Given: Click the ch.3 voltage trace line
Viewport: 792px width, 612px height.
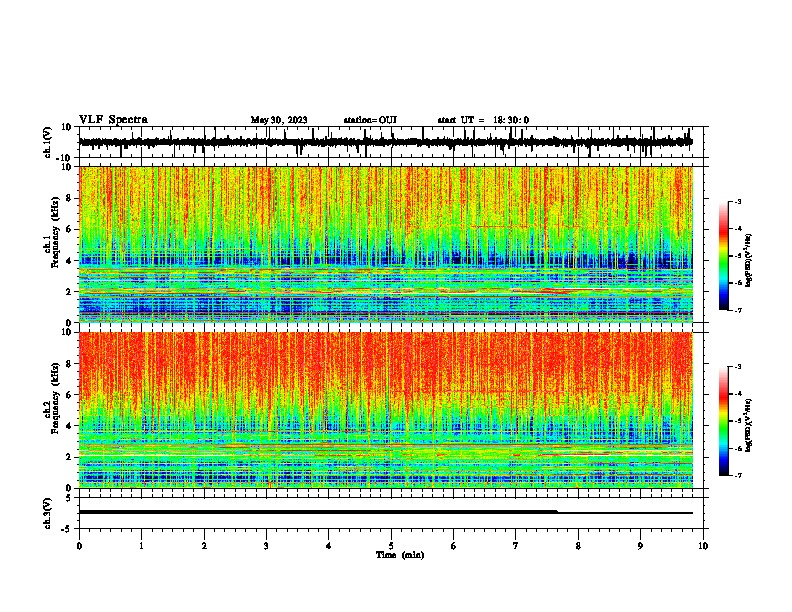Looking at the screenshot, I should [385, 512].
